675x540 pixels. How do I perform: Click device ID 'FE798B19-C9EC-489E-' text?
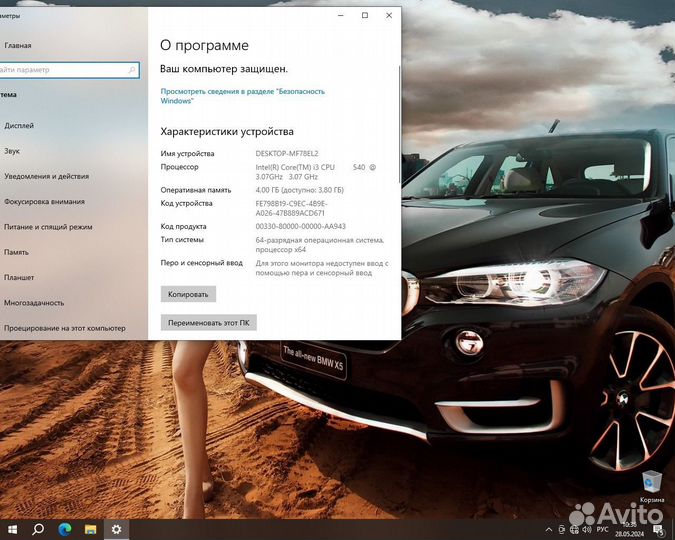pos(291,204)
